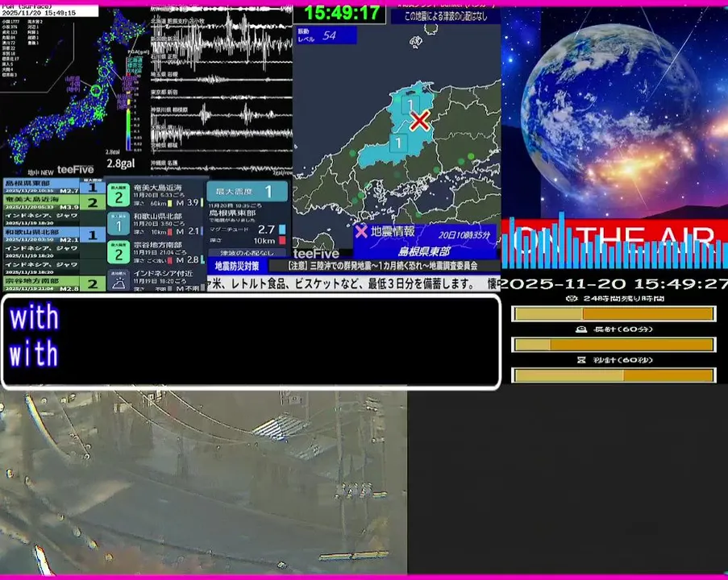Click the Earth space image
This screenshot has width=728, height=580.
coord(614,113)
